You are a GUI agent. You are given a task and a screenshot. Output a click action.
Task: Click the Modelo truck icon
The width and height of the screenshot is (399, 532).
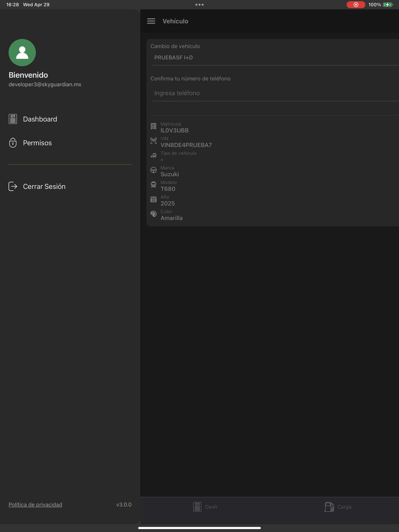pos(154,184)
